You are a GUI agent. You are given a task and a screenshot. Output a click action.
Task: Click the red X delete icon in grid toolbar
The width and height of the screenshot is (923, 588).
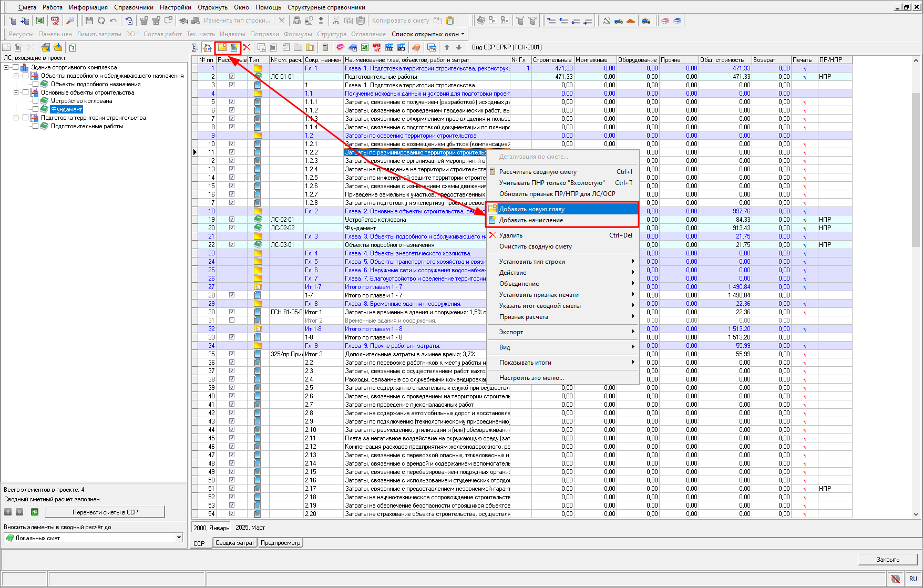[247, 47]
